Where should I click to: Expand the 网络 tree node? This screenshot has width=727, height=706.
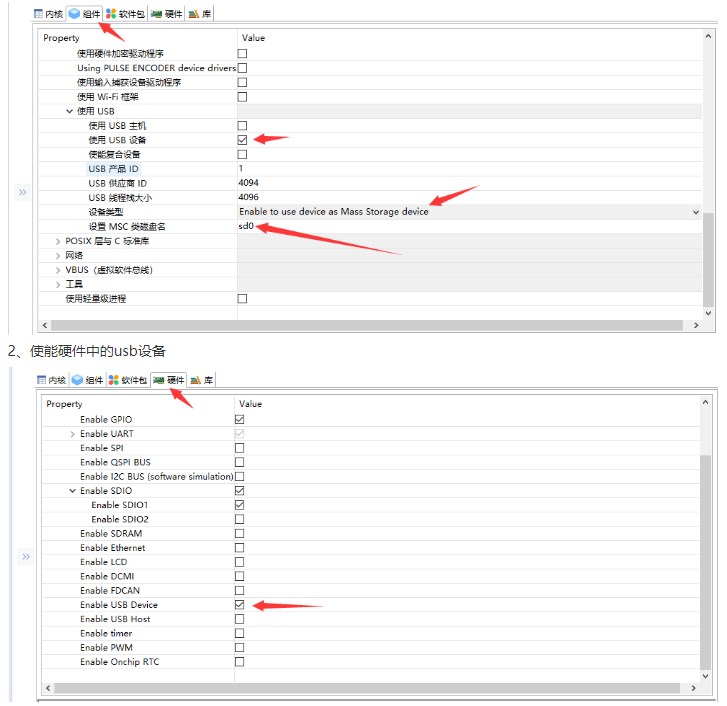point(58,255)
